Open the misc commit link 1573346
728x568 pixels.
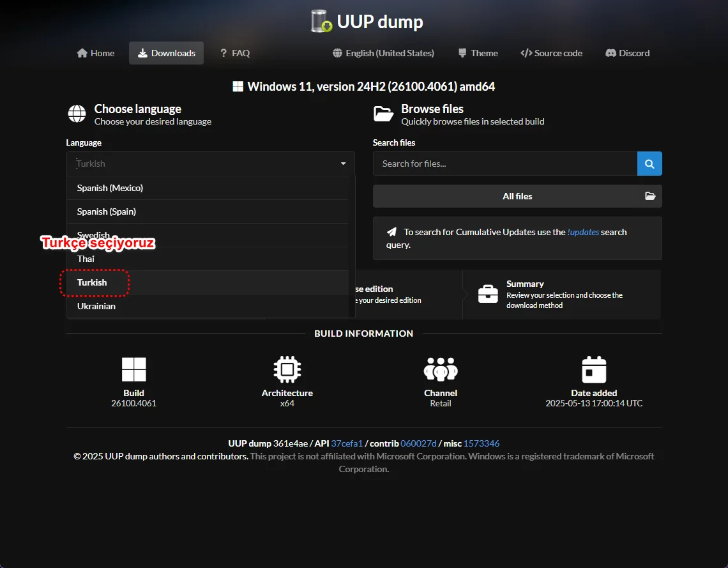(x=482, y=443)
